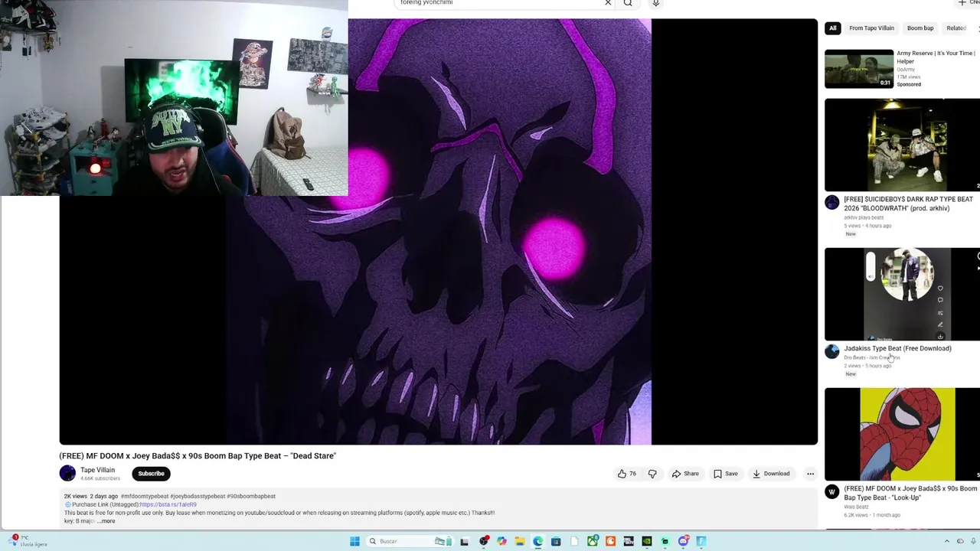The image size is (980, 551).
Task: Subscribe to Tape Villain channel
Action: coord(151,474)
